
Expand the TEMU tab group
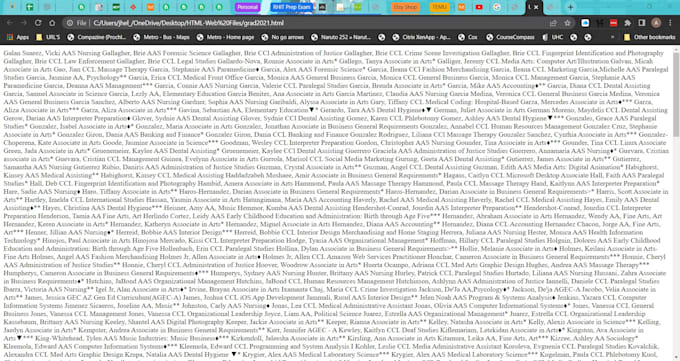439,7
